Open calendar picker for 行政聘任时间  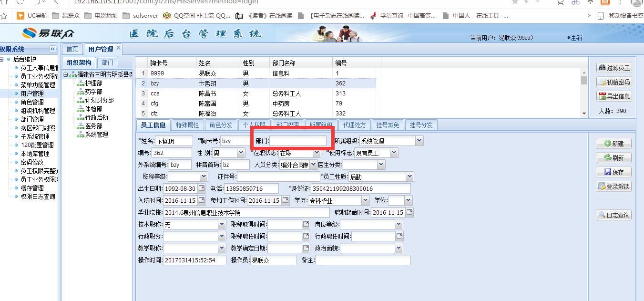[399, 236]
